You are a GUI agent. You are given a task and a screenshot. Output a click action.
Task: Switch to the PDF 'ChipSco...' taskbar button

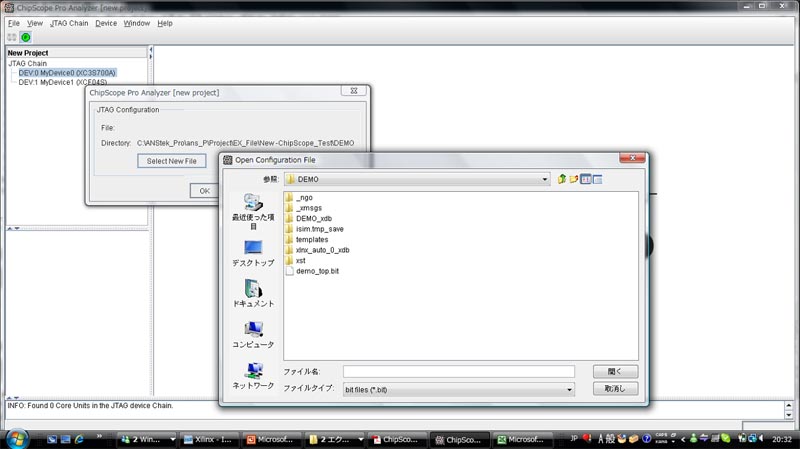click(396, 439)
